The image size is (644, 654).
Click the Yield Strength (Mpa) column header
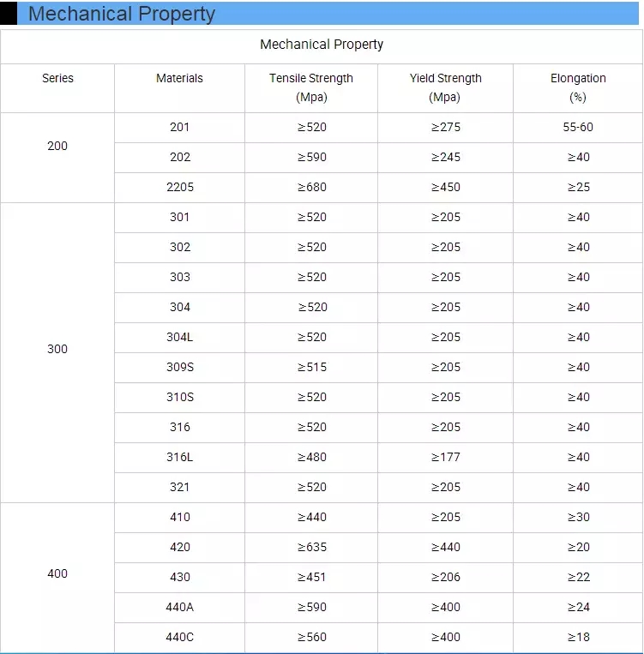point(445,87)
